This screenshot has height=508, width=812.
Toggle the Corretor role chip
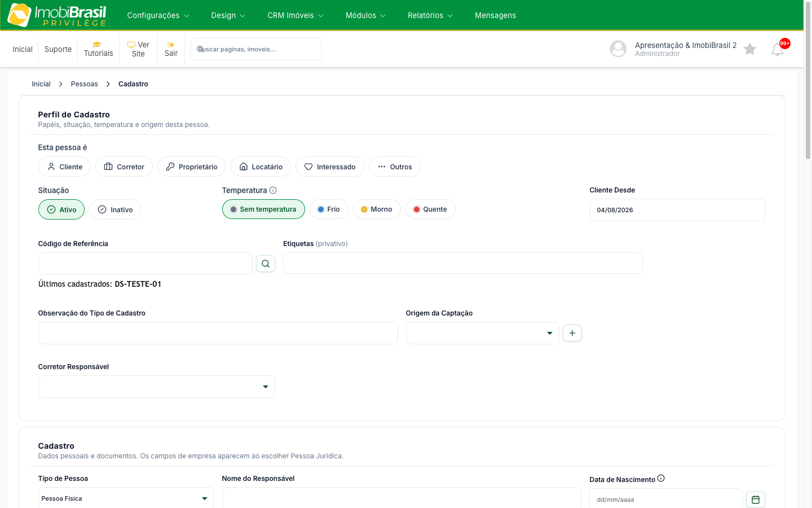pos(124,167)
